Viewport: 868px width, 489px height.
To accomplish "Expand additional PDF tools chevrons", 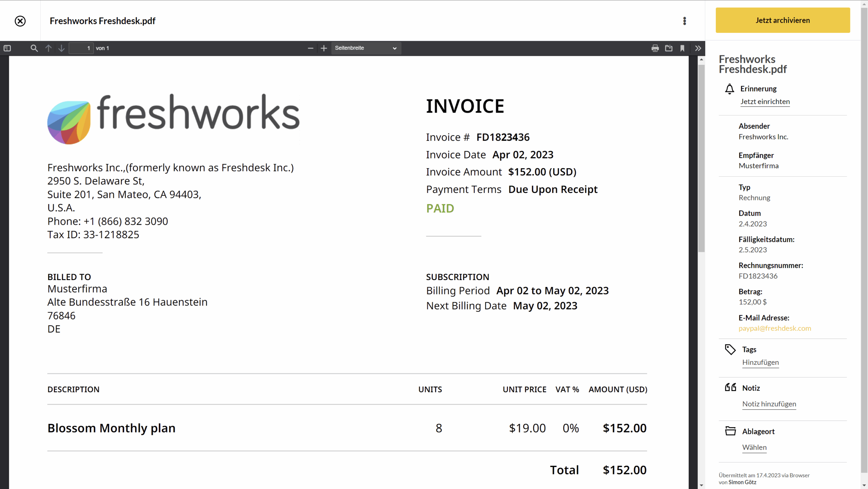I will pos(698,48).
